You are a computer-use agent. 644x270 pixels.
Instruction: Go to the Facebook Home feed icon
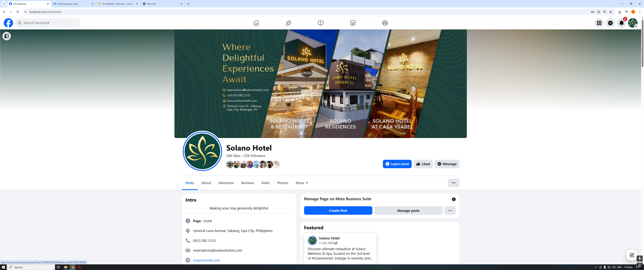[256, 23]
